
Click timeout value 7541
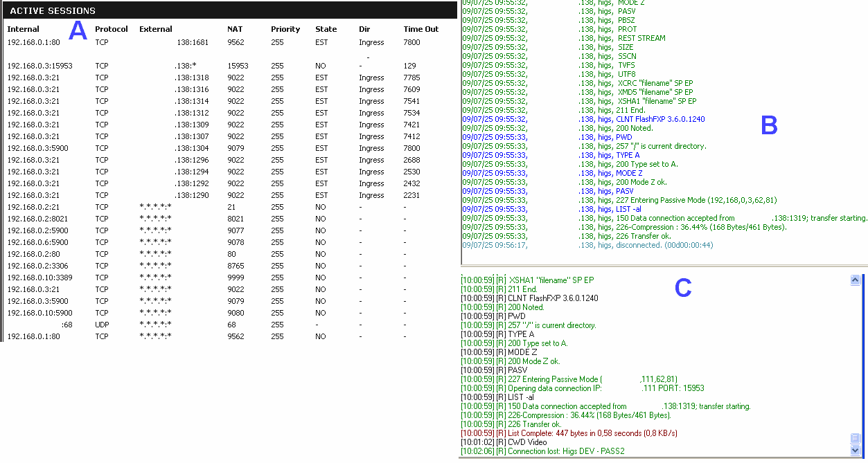coord(411,101)
